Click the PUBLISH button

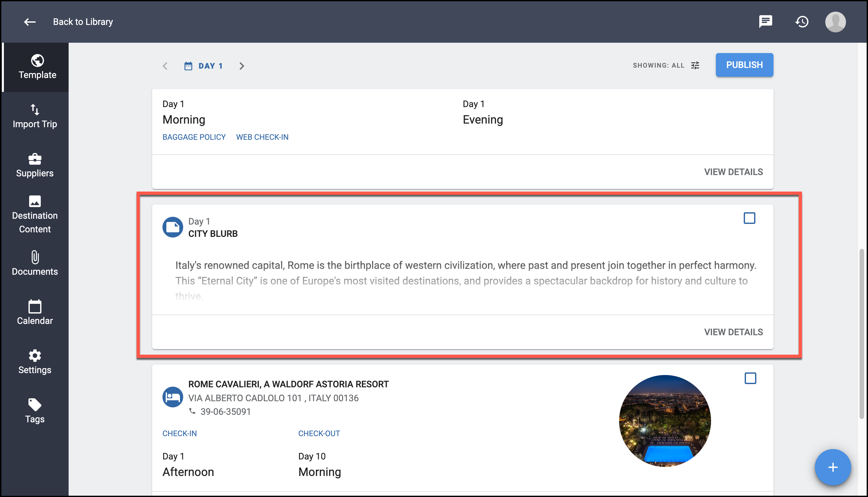744,65
